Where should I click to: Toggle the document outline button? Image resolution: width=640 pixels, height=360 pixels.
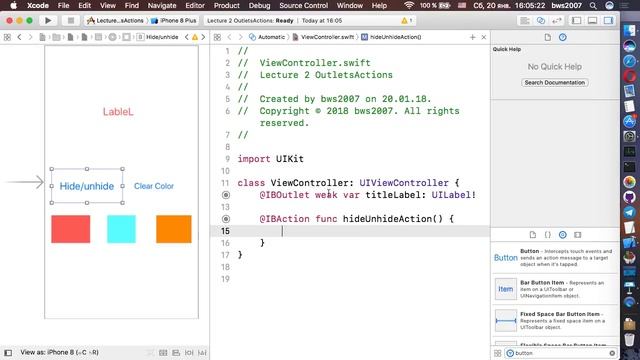pyautogui.click(x=8, y=353)
